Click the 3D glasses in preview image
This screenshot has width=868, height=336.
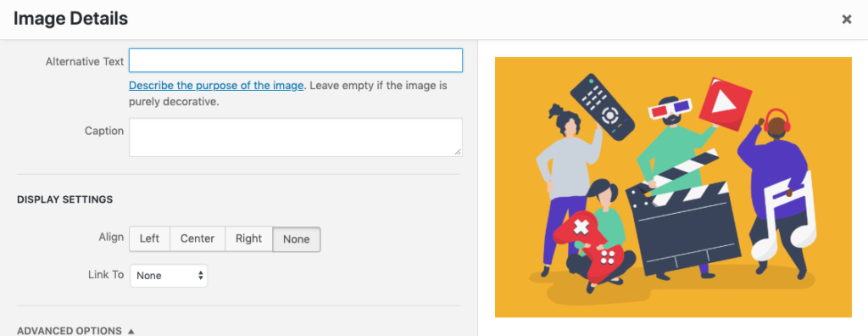pyautogui.click(x=670, y=108)
